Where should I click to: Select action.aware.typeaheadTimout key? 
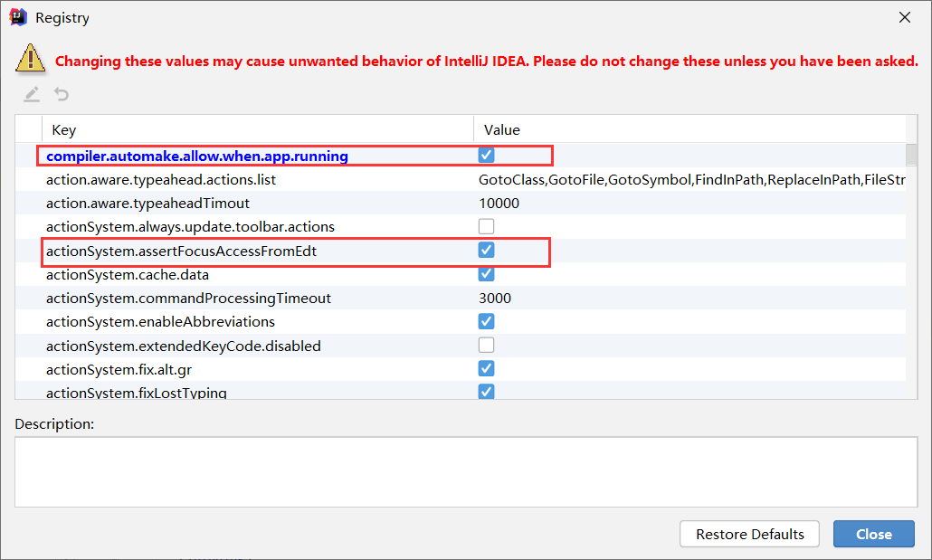(x=148, y=204)
